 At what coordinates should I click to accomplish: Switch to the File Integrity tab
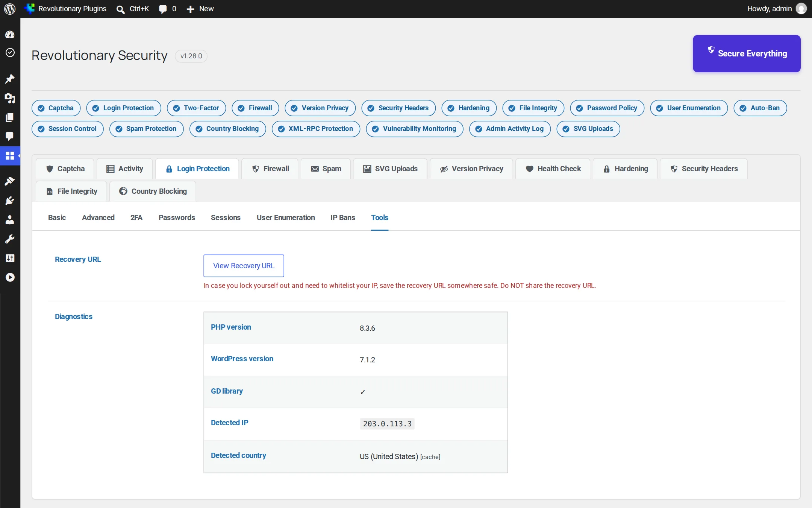(71, 191)
